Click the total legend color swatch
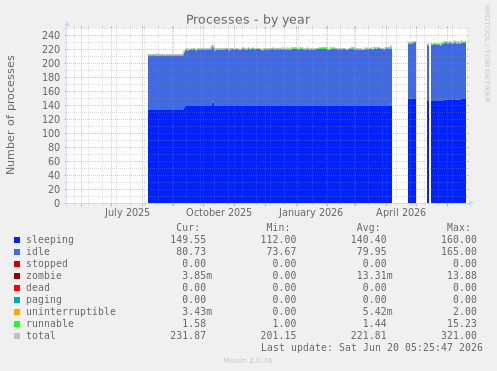This screenshot has height=371, width=497. pyautogui.click(x=17, y=336)
